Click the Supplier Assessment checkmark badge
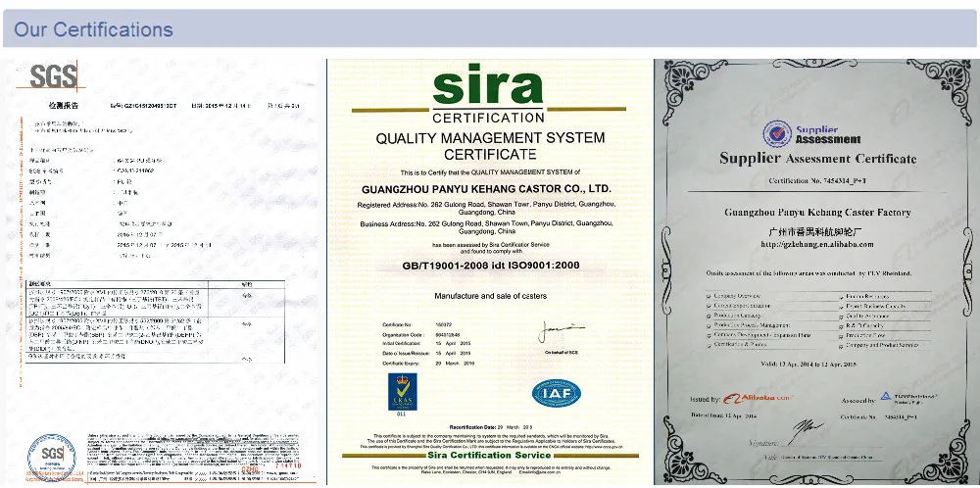Image resolution: width=980 pixels, height=488 pixels. pos(777,133)
